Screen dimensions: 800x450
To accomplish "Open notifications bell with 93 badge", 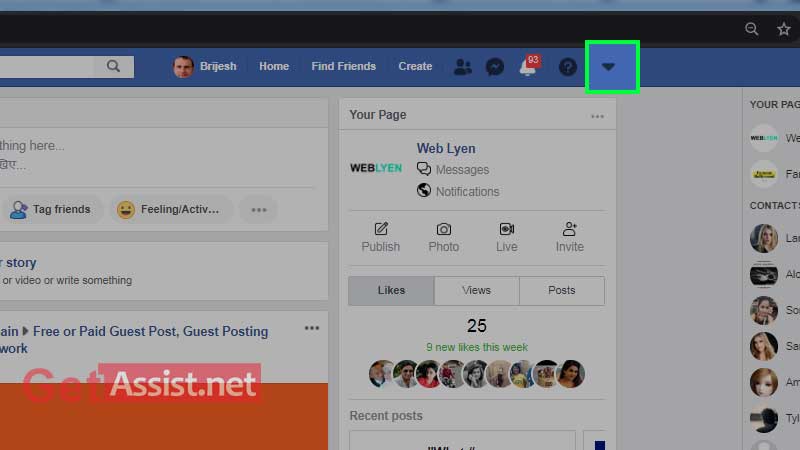I will (529, 66).
